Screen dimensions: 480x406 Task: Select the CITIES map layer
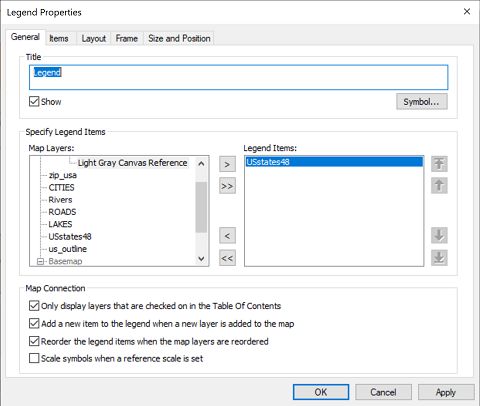tap(61, 187)
